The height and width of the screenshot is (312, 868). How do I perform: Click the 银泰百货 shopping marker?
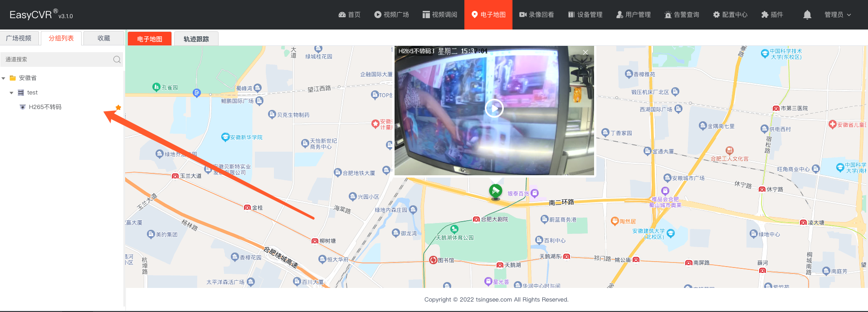[x=535, y=193]
